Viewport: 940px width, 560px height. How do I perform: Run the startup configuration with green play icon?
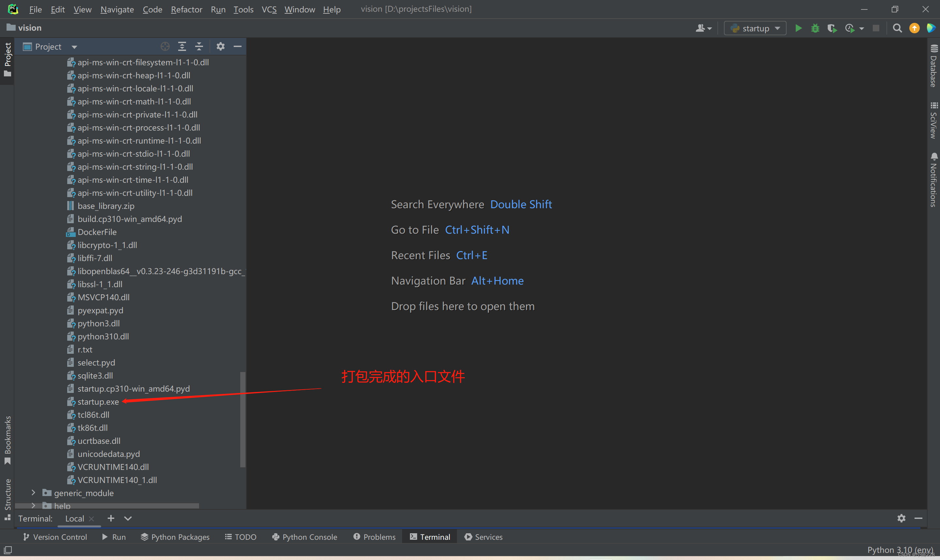pyautogui.click(x=799, y=28)
